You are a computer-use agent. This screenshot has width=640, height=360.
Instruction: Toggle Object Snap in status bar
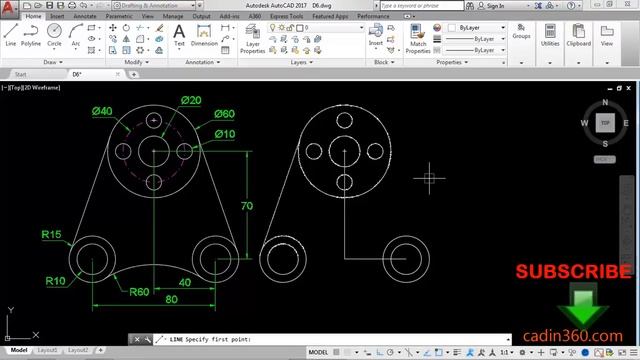point(438,352)
